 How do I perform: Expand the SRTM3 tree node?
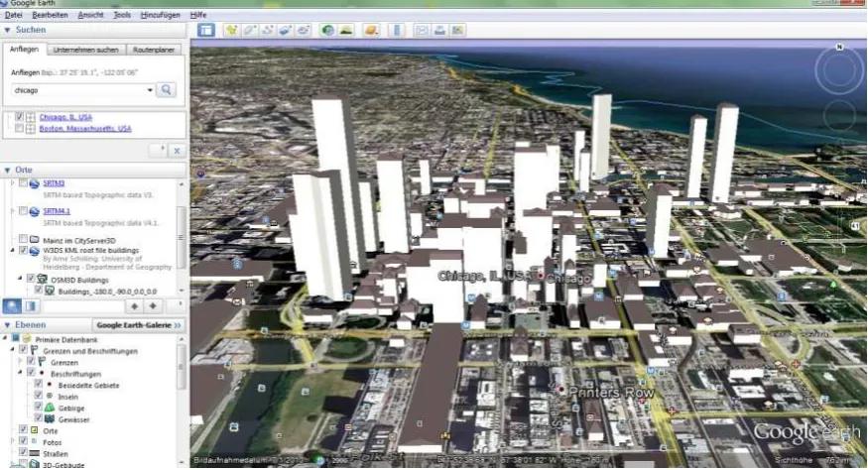pyautogui.click(x=13, y=182)
